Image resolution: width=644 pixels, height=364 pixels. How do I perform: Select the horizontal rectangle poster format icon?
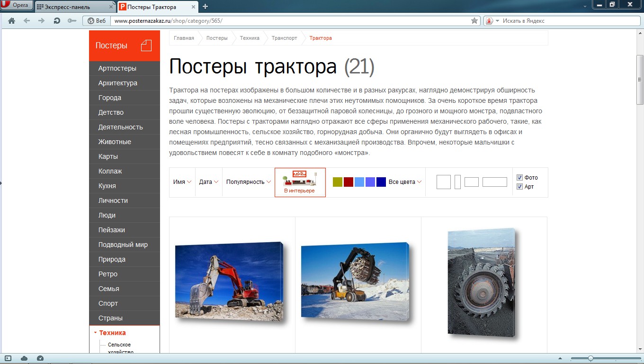coord(472,182)
